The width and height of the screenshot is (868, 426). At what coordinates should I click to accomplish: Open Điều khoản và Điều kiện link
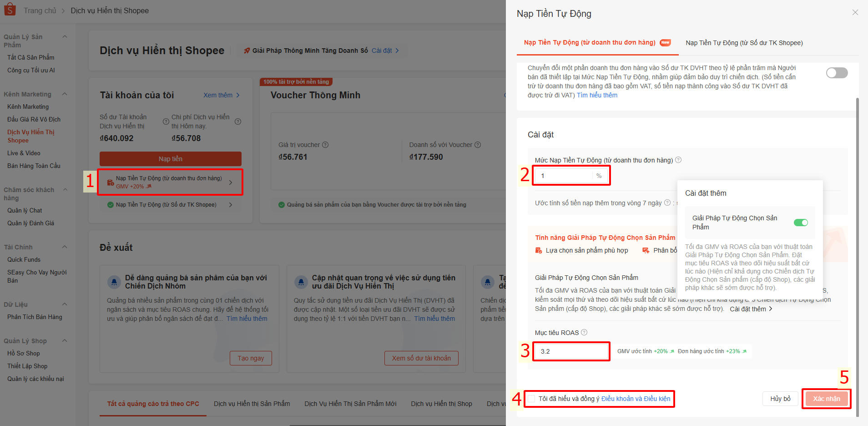636,399
